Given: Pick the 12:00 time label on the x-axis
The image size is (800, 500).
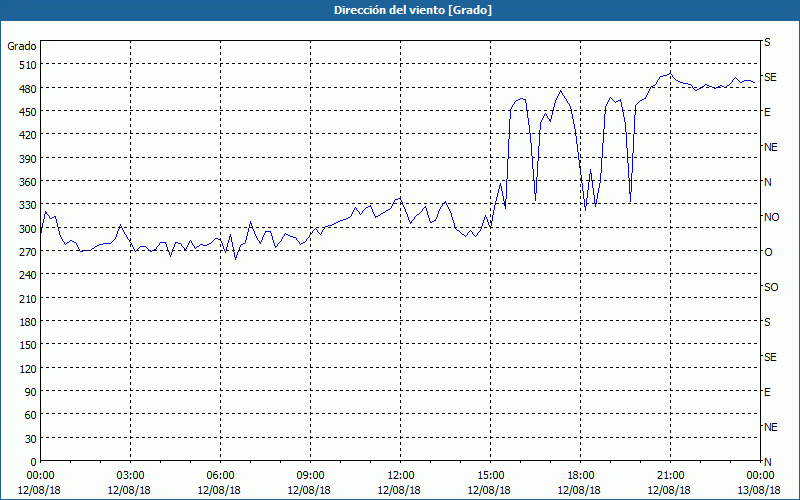Looking at the screenshot, I should pyautogui.click(x=401, y=476).
